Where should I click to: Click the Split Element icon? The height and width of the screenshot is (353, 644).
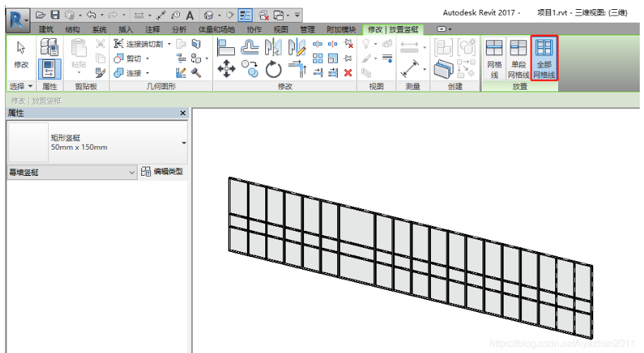[x=317, y=44]
